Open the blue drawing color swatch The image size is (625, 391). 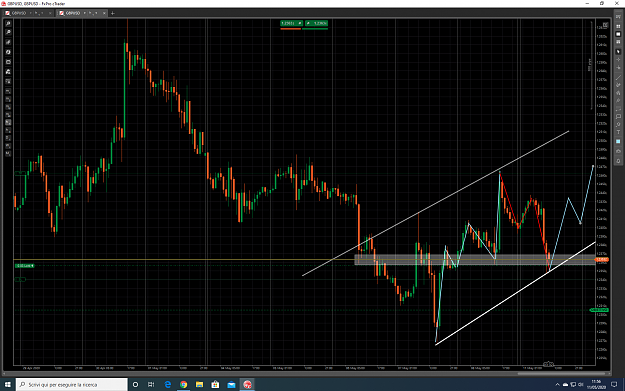(x=618, y=141)
